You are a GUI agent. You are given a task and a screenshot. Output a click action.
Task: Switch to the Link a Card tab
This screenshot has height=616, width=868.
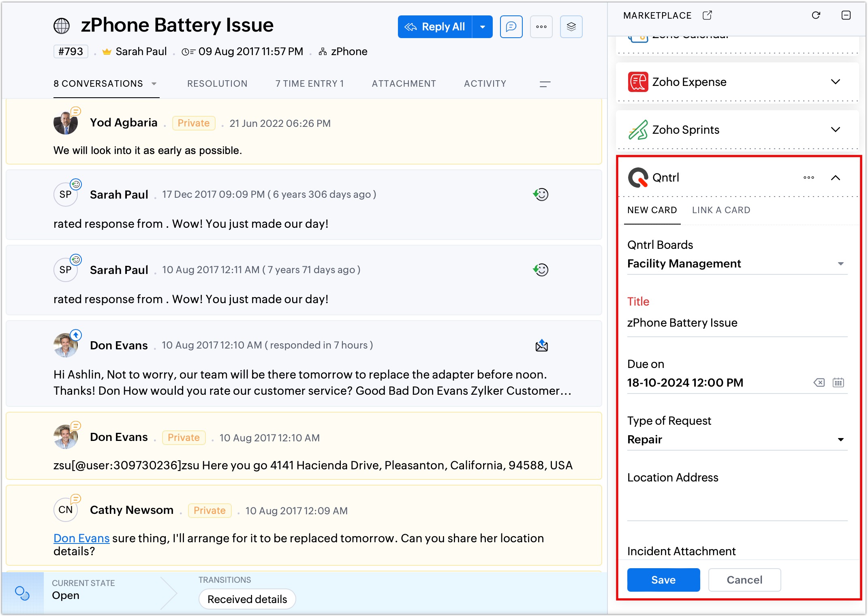(x=721, y=210)
